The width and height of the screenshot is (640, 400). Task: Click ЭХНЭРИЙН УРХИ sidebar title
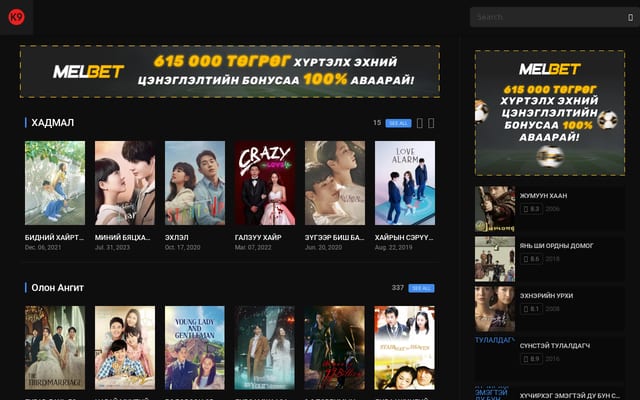coord(546,296)
